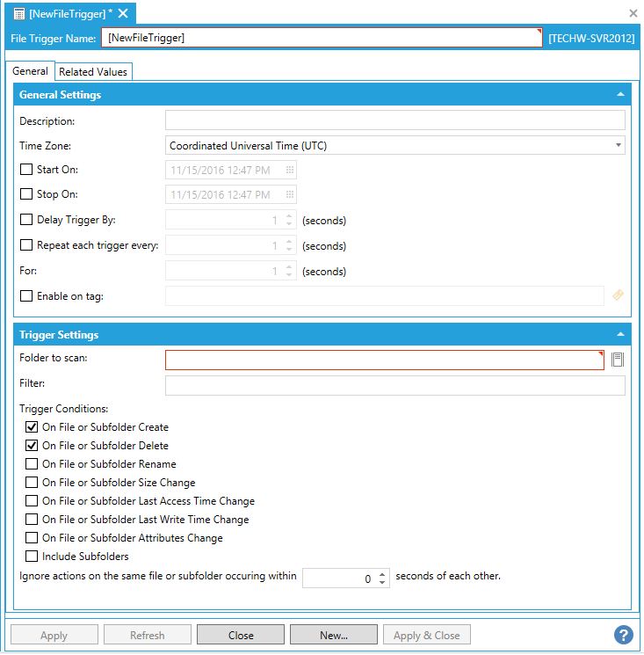Increase the ignore actions seconds value
Screen dimensions: 644x655
click(x=382, y=574)
